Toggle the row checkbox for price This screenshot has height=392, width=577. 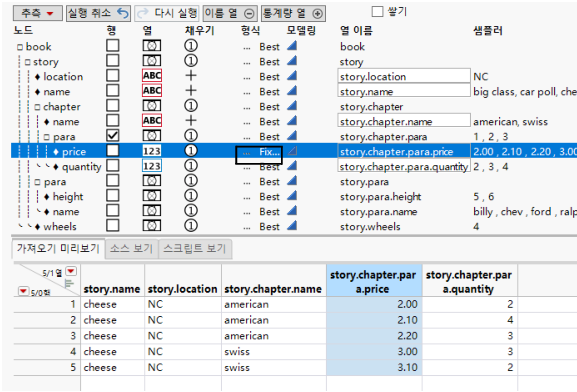(113, 151)
